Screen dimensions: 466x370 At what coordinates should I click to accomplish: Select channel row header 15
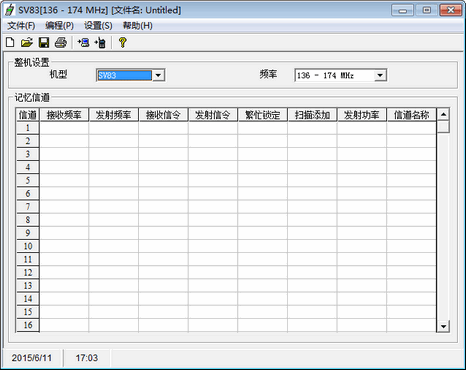coord(28,312)
